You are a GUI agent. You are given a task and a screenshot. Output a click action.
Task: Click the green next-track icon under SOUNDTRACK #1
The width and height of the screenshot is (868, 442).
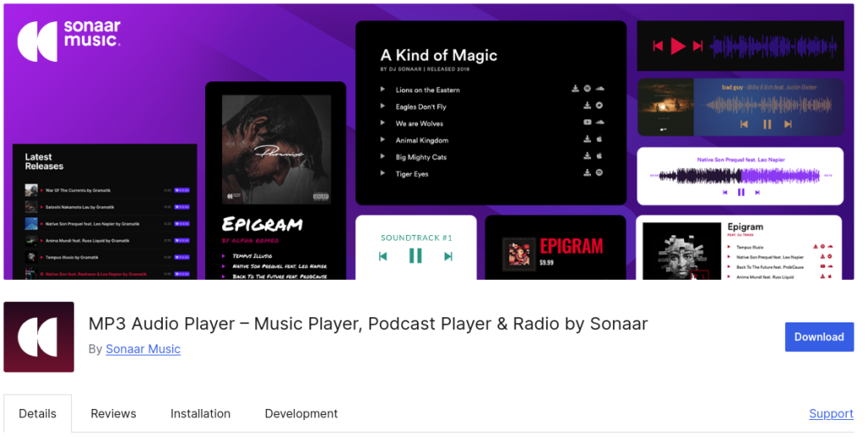448,256
